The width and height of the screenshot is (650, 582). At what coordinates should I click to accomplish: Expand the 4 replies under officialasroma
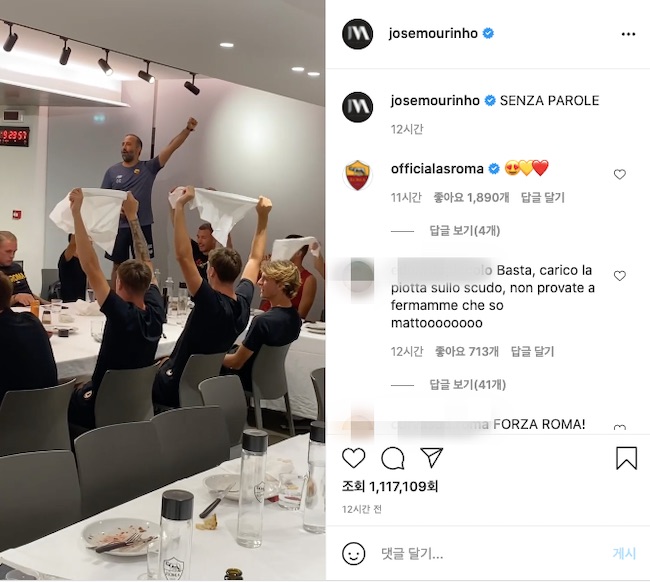coord(464,230)
